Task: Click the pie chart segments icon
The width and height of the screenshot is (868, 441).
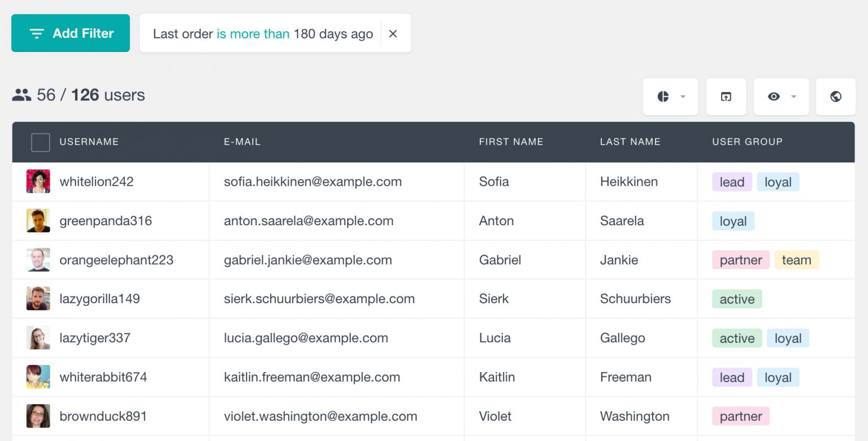Action: [x=663, y=97]
